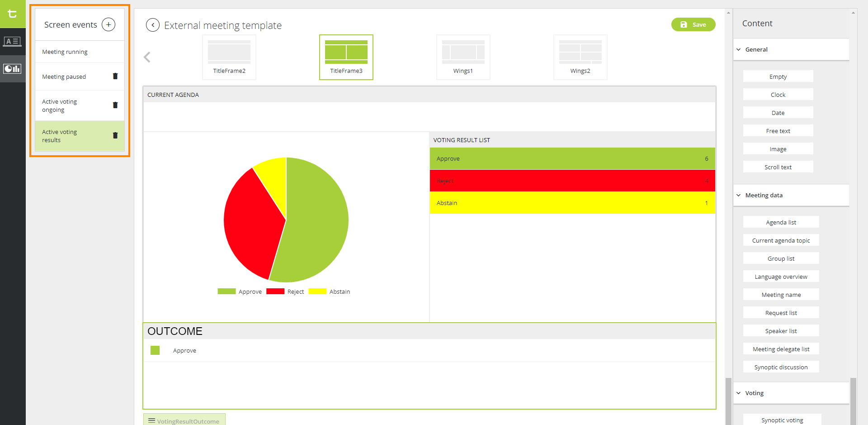The width and height of the screenshot is (868, 425).
Task: Delete the Active voting ongoing event
Action: (115, 105)
